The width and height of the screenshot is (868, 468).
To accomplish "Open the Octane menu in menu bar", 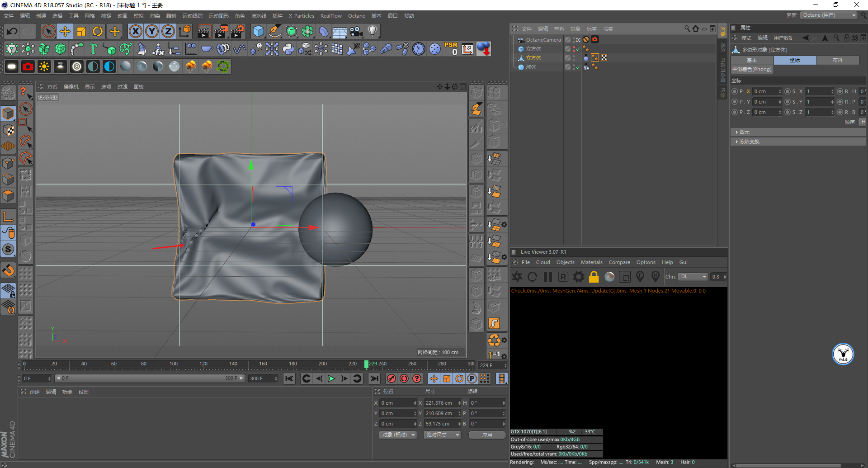I will pos(356,16).
